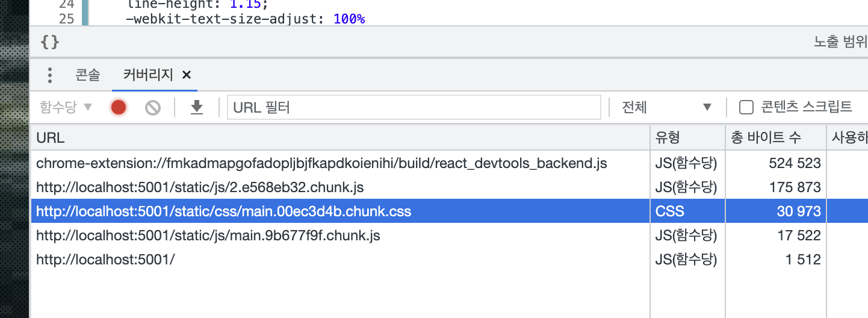Select the main.00ec3d4b.chunk.css row

(x=450, y=211)
